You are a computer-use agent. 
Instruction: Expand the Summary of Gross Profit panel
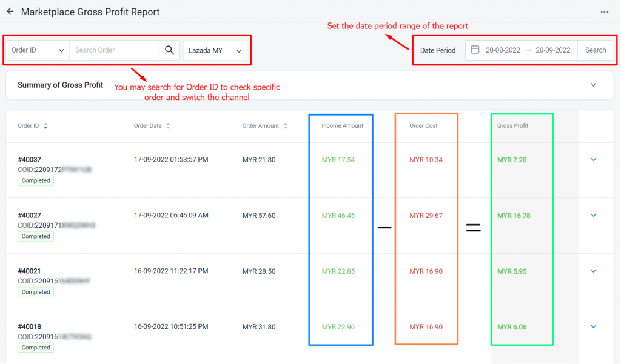(593, 85)
